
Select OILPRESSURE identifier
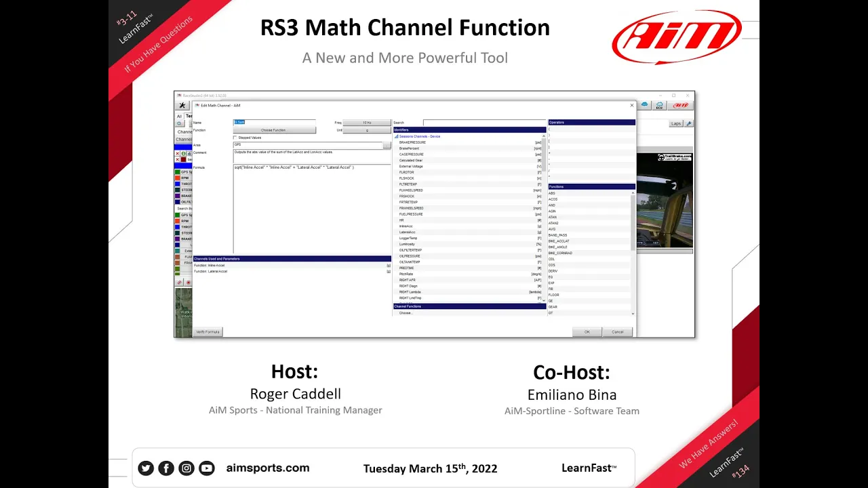[469, 256]
